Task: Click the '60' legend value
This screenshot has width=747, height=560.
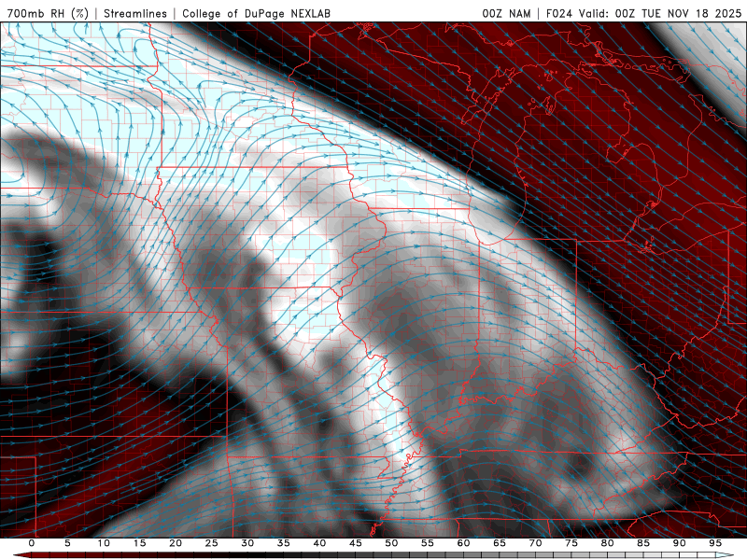Action: (463, 543)
